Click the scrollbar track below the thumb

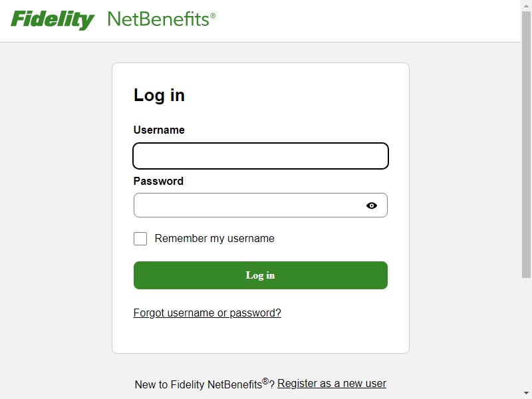point(526,332)
